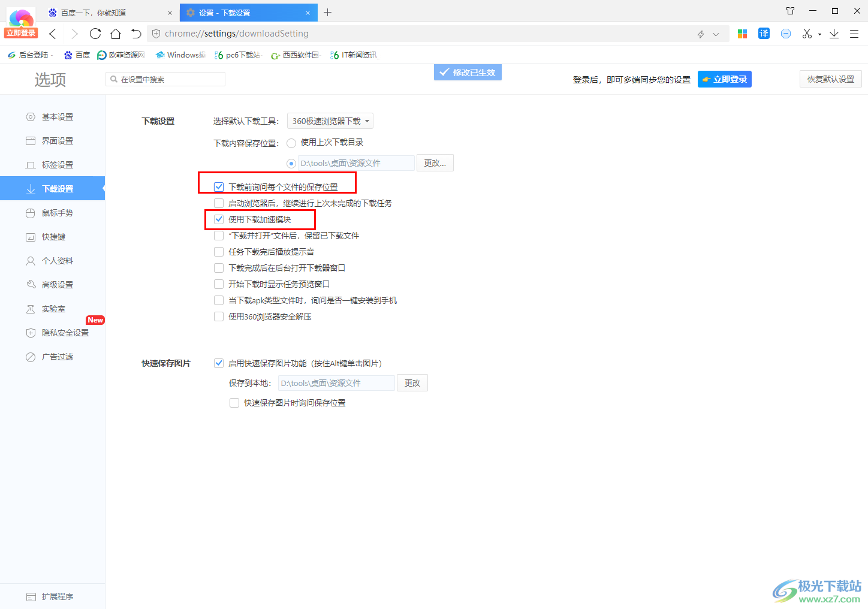Open the screenshot tool dropdown arrow
The image size is (868, 609).
tap(819, 34)
